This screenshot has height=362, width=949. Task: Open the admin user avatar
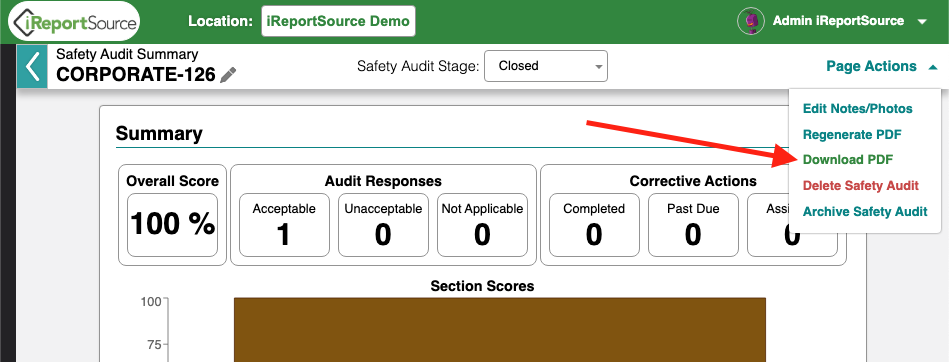(751, 21)
